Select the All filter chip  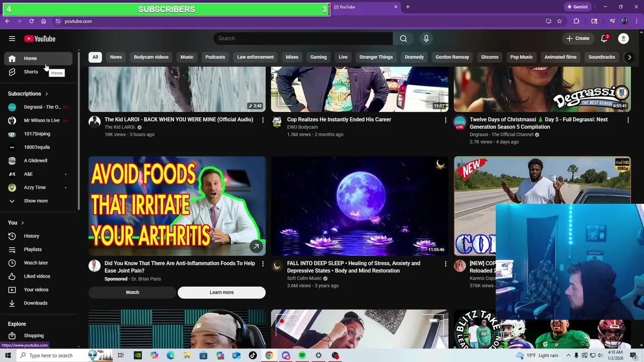(95, 57)
